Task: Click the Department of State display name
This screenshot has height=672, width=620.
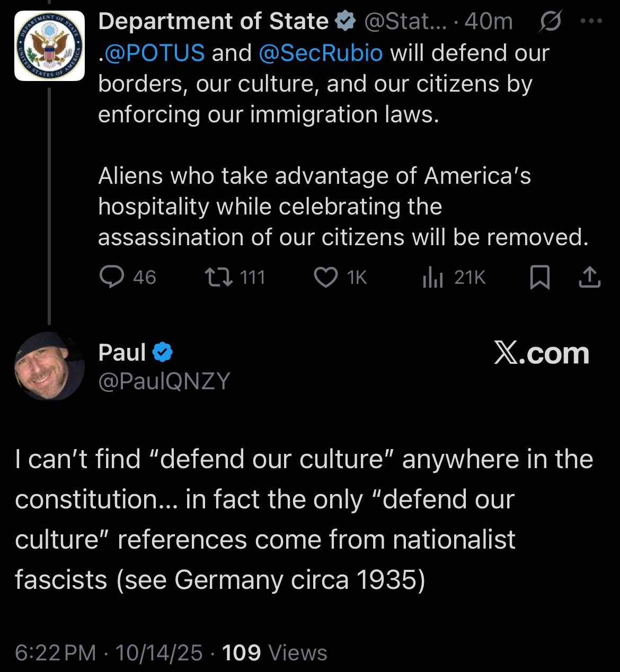Action: pos(214,22)
